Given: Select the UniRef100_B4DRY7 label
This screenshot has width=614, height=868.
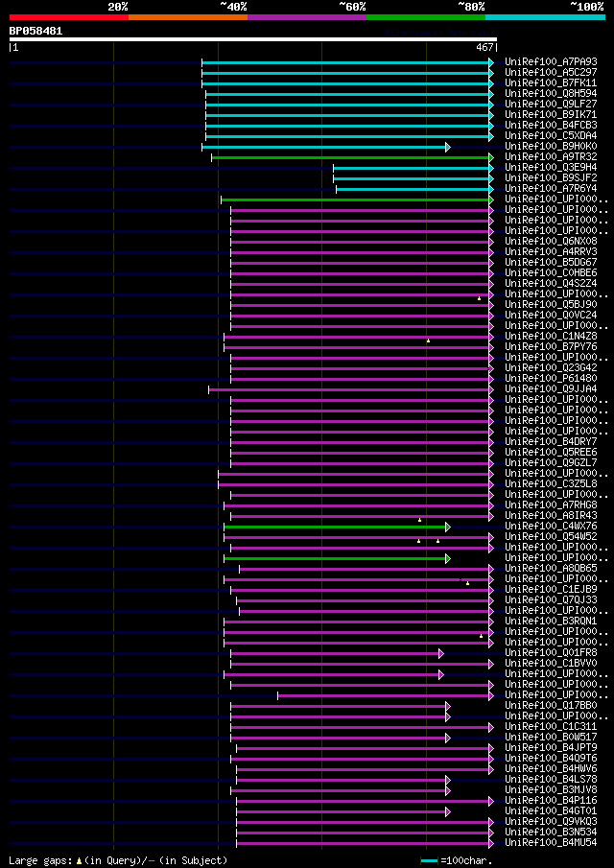Looking at the screenshot, I should pos(551,441).
